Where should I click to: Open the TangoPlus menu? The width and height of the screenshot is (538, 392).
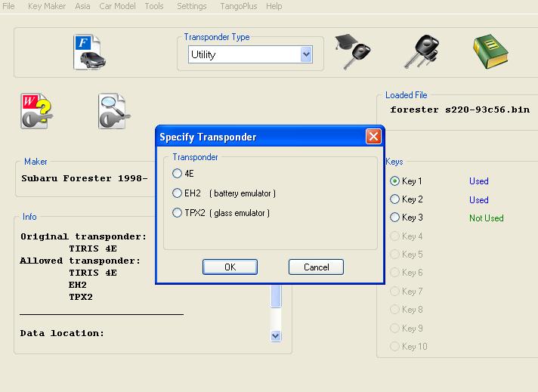click(x=239, y=6)
